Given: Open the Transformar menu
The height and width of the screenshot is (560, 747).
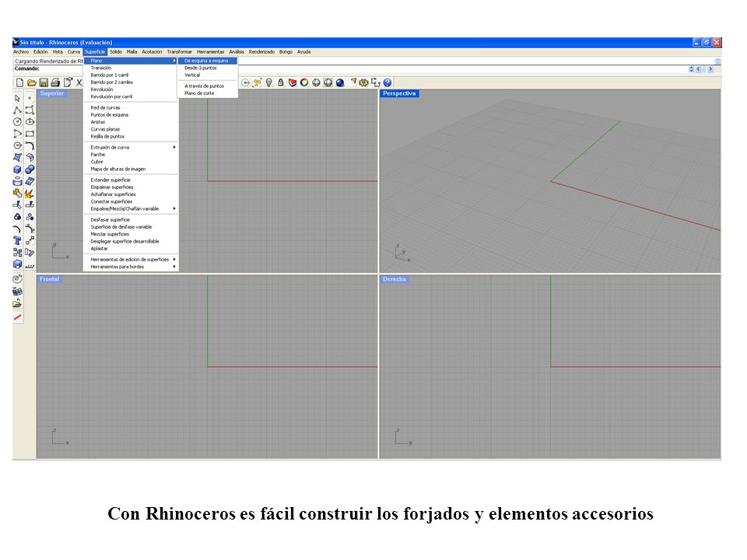Looking at the screenshot, I should (x=179, y=52).
